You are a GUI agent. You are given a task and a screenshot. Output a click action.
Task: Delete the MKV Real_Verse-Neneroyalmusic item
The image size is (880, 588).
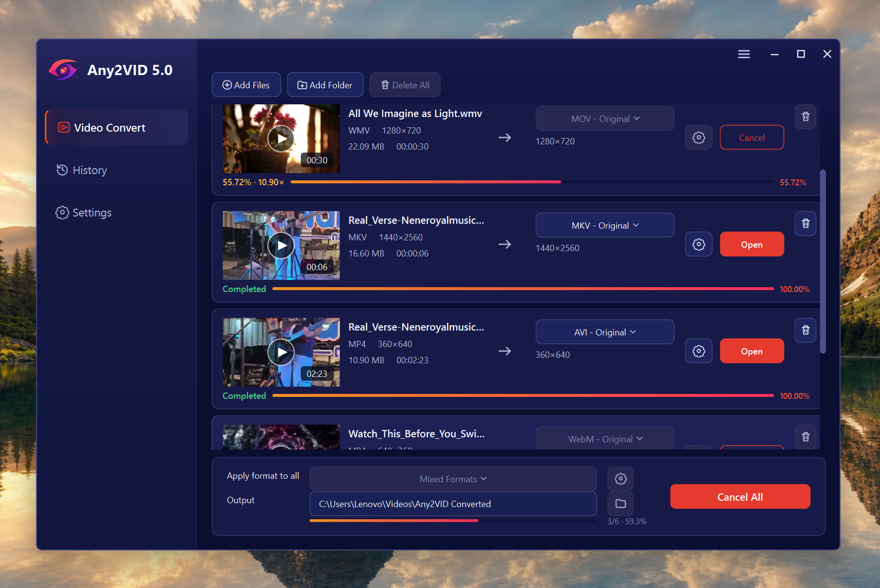pos(805,223)
